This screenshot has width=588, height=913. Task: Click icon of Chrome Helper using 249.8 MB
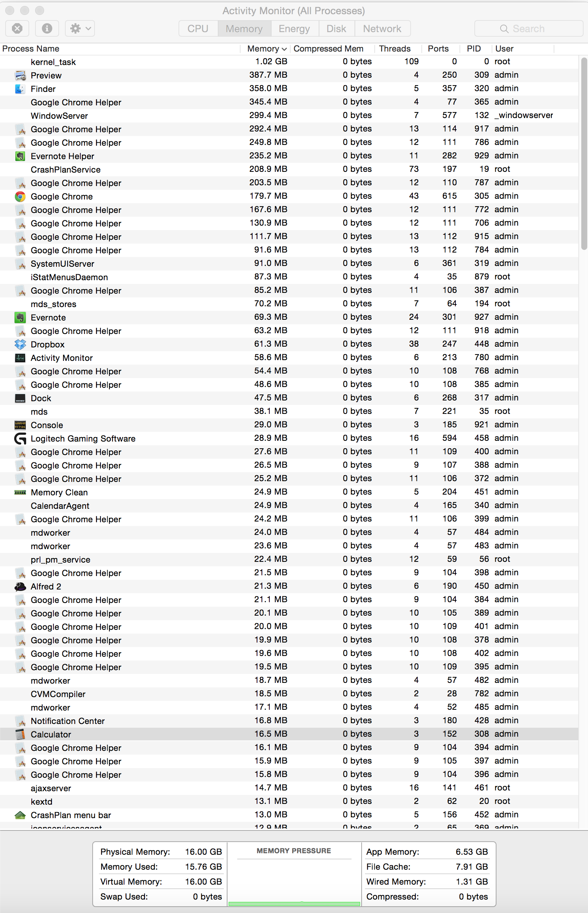pos(20,143)
